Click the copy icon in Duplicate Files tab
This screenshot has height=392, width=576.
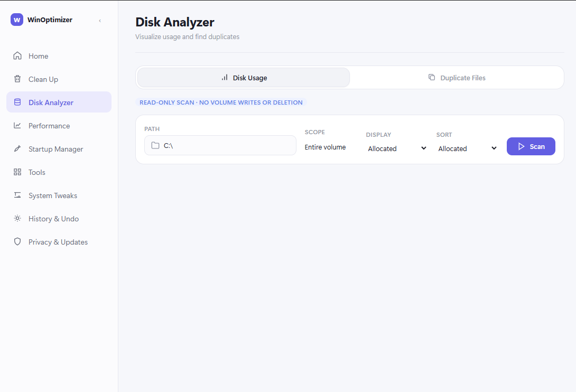click(432, 77)
